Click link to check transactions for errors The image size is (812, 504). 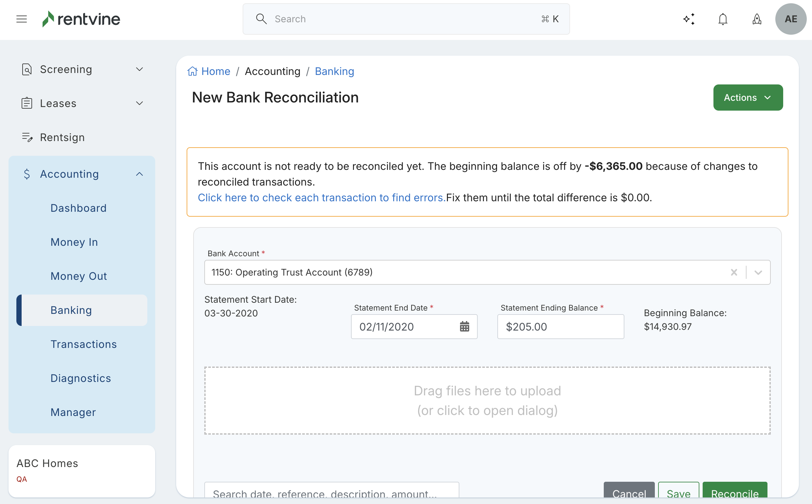pyautogui.click(x=322, y=198)
